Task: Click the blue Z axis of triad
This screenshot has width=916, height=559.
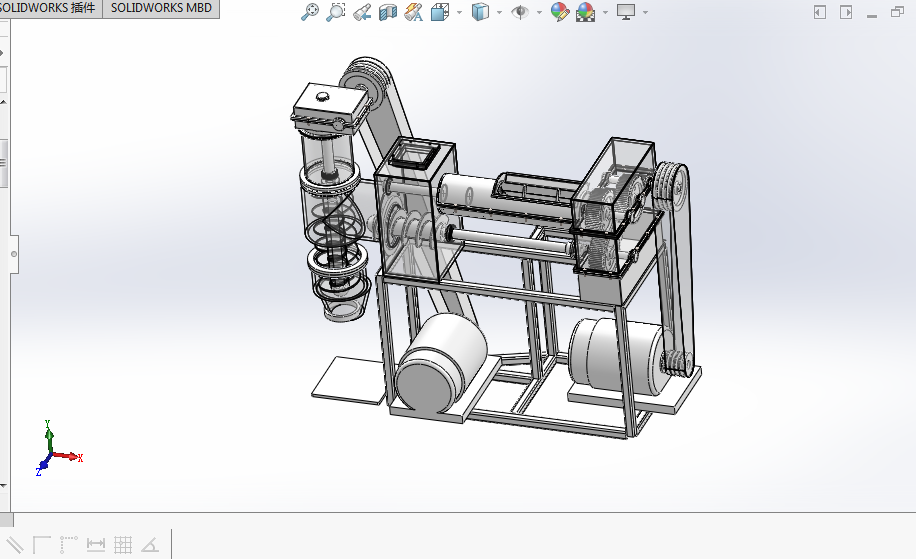Action: [42, 465]
